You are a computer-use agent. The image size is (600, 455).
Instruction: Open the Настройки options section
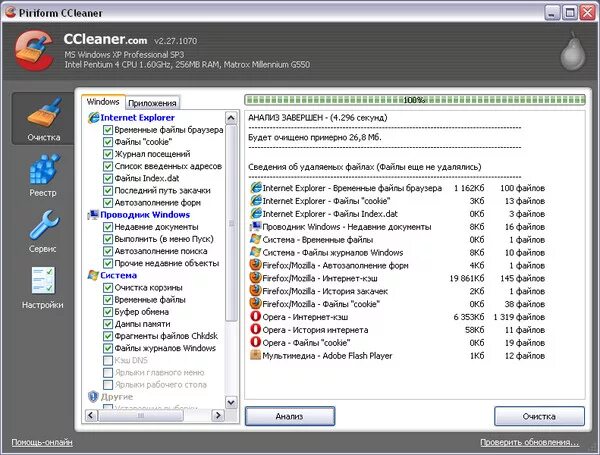(43, 288)
